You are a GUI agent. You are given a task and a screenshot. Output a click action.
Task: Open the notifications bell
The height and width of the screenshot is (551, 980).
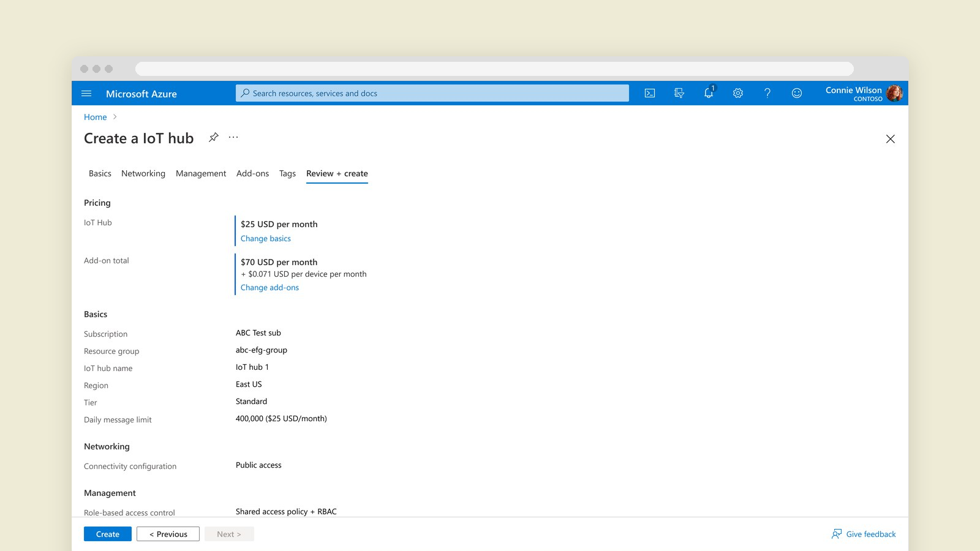709,92
